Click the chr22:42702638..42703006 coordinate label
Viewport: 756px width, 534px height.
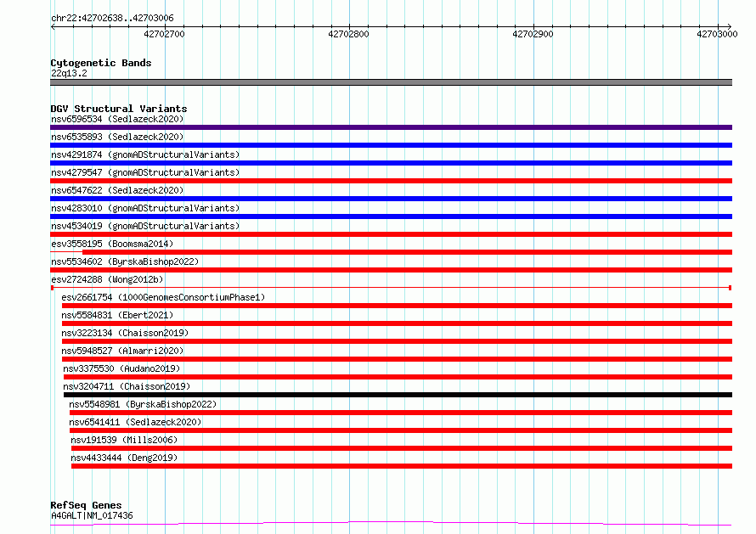pos(112,19)
